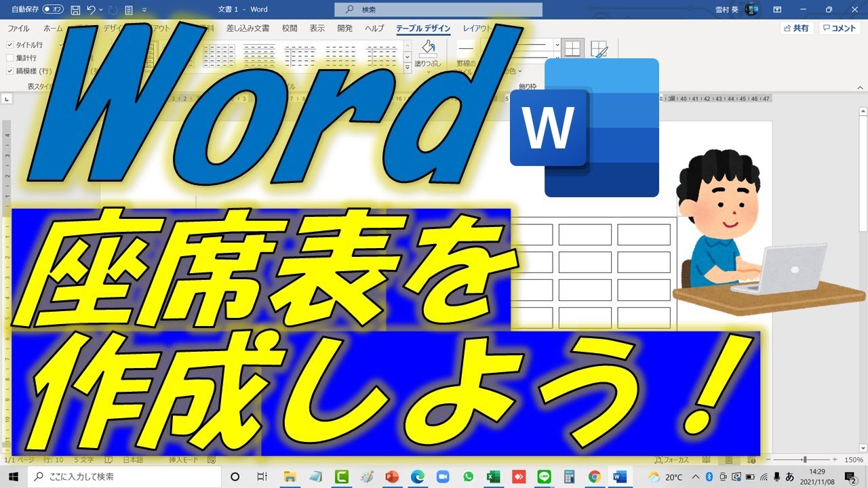Open the customize quick access toolbar dropdown

click(144, 9)
